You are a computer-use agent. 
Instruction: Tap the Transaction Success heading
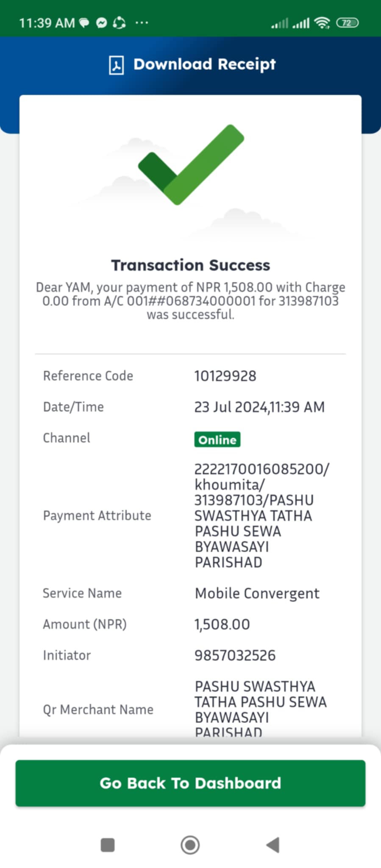(190, 265)
